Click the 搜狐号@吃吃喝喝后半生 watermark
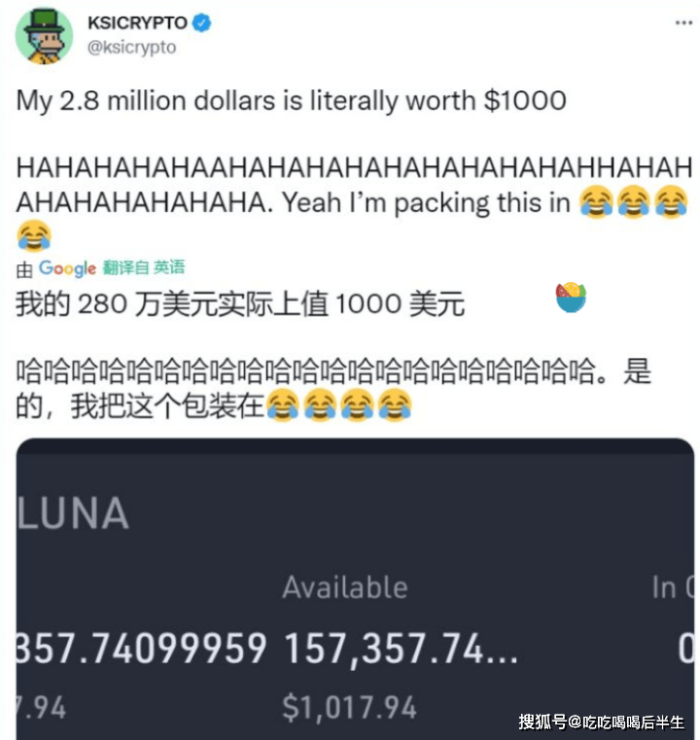 tap(601, 722)
